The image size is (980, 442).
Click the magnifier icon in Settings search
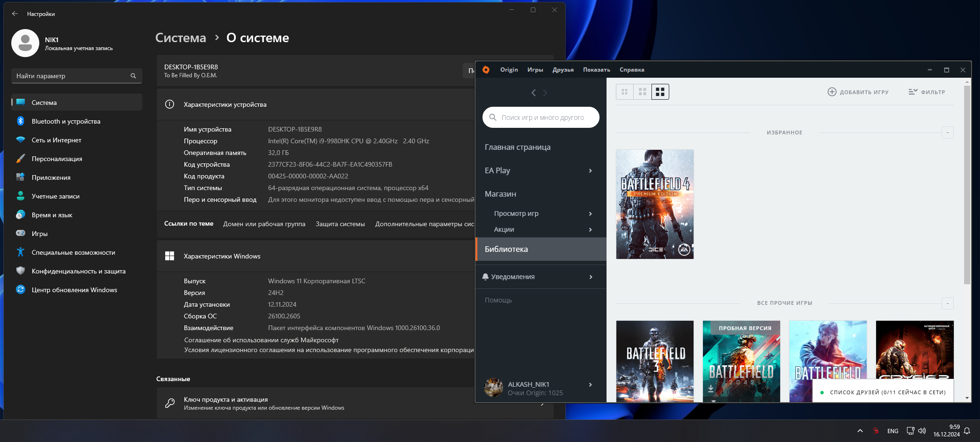pos(133,76)
